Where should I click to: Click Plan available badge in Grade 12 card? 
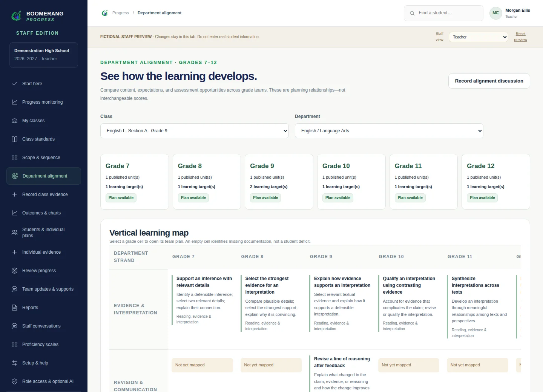point(482,198)
